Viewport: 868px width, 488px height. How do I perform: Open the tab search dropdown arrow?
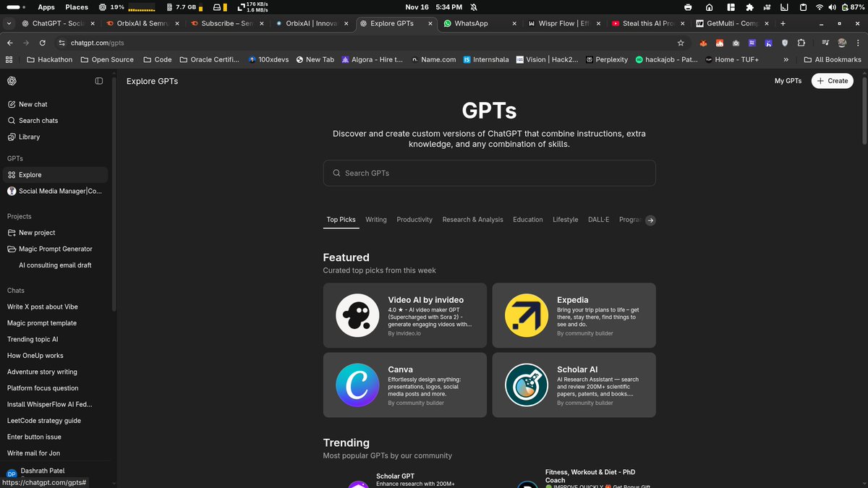pos(9,23)
